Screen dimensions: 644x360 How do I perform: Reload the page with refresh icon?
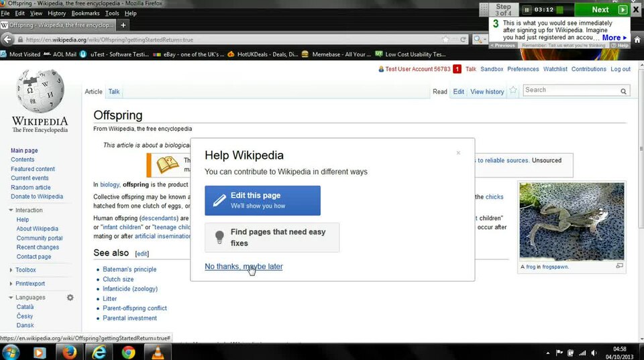[464, 40]
